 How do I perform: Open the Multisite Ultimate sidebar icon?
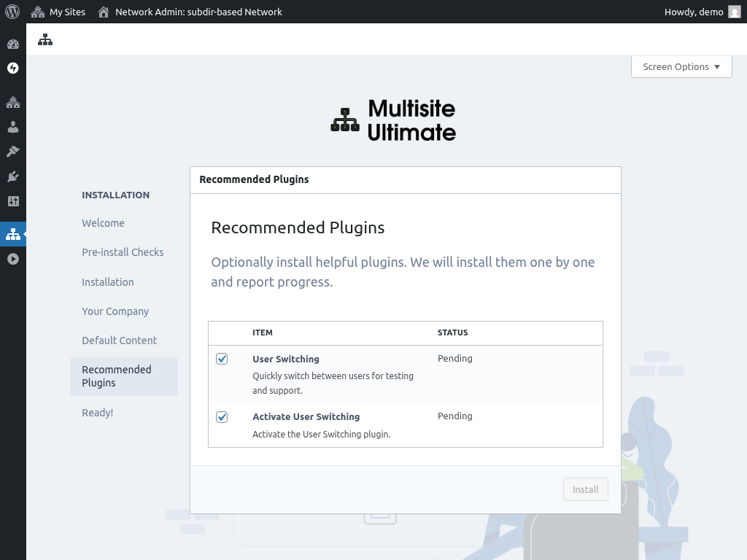pyautogui.click(x=13, y=234)
